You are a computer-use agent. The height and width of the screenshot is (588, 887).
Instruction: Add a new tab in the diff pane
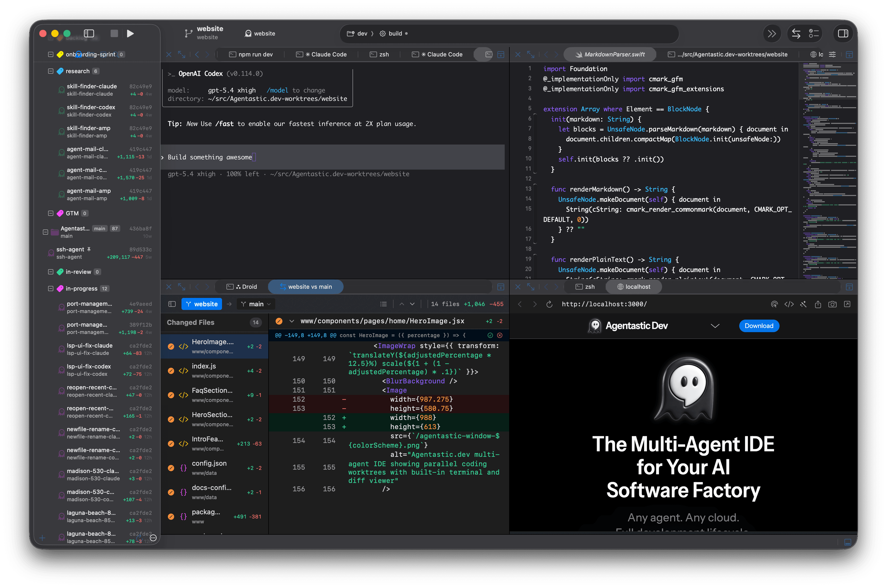click(501, 287)
